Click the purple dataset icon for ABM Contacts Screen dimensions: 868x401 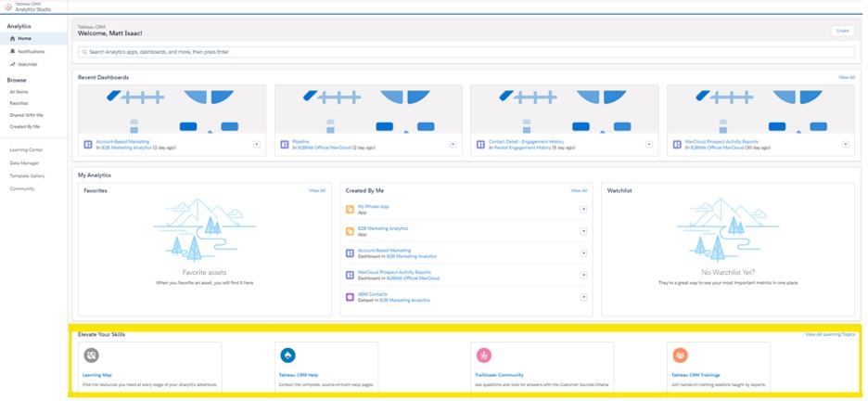pos(350,297)
